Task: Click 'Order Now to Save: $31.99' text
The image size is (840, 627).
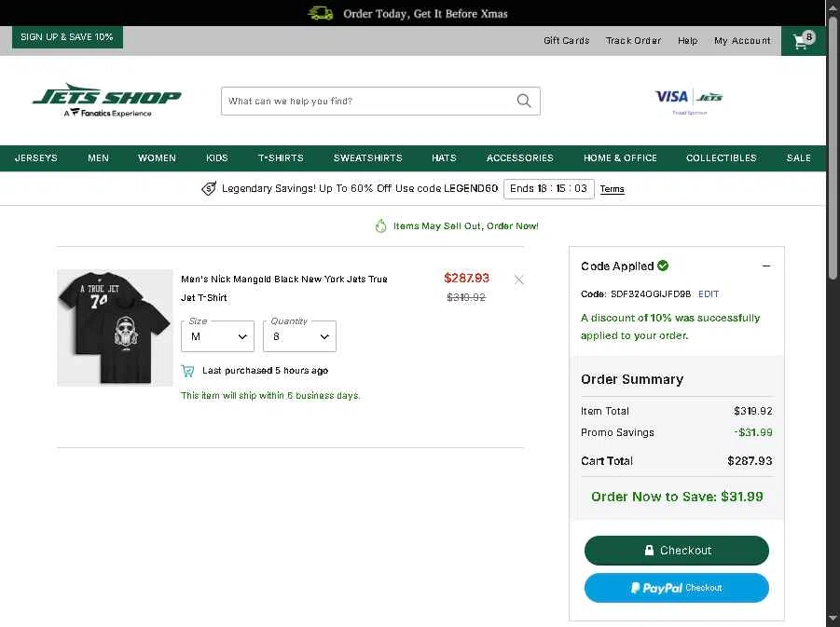Action: [x=677, y=497]
